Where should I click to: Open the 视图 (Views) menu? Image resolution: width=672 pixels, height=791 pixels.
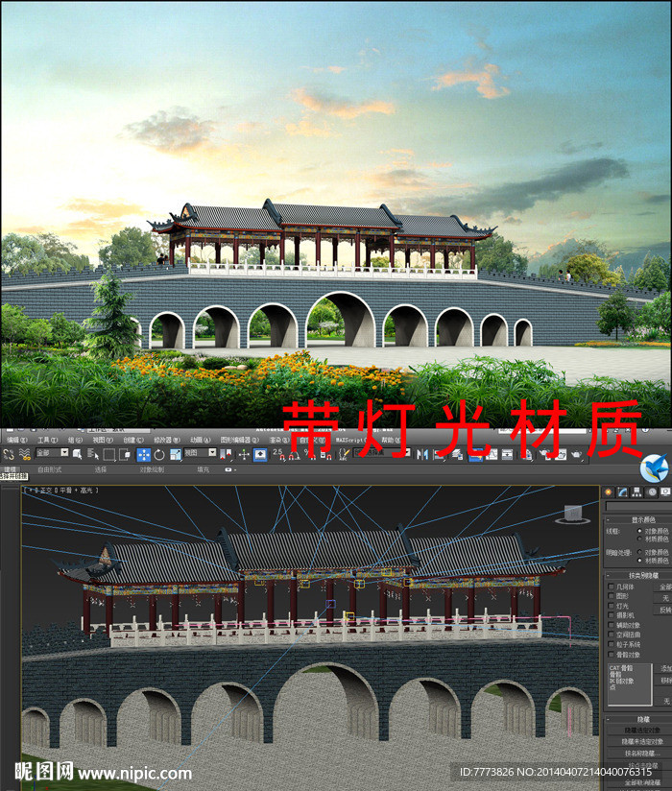click(103, 440)
